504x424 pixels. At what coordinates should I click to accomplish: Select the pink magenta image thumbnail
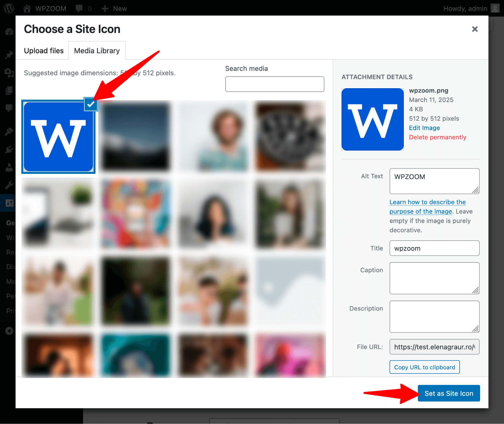[x=290, y=355]
